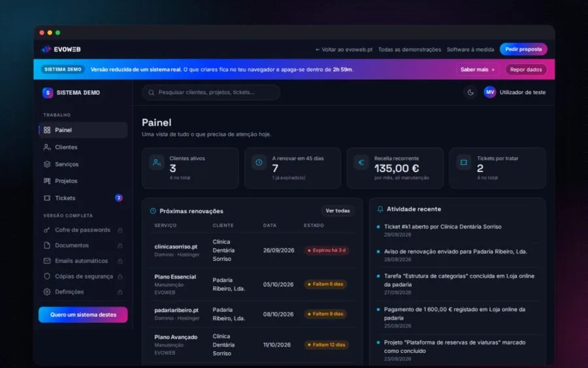This screenshot has height=368, width=588.
Task: Expand Saber mais in the banner
Action: tap(478, 69)
